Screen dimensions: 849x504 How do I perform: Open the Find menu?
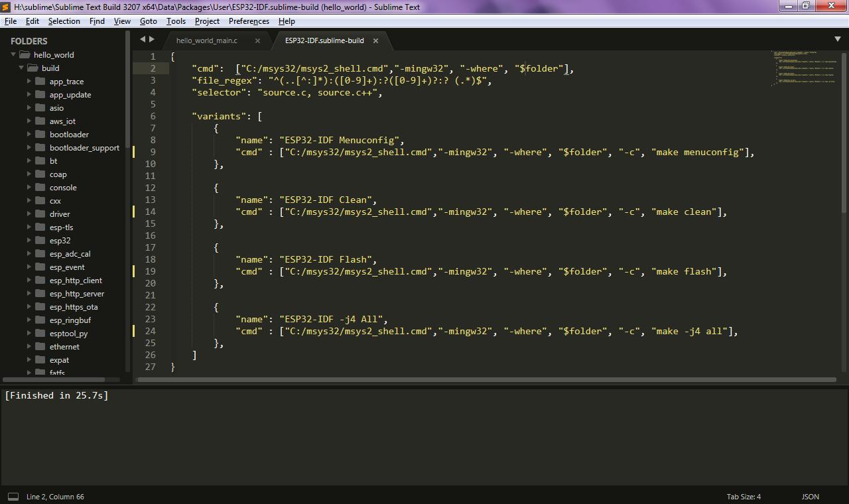(x=97, y=21)
